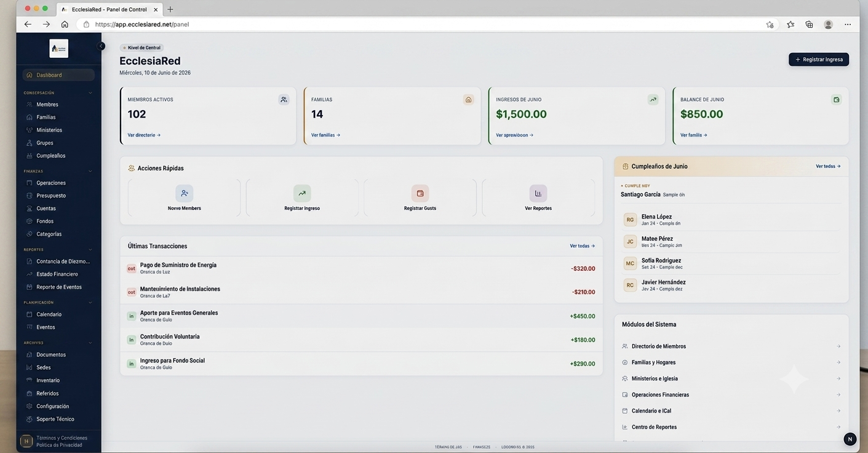This screenshot has height=453, width=868.
Task: Click Elena López birthday entry
Action: tap(731, 220)
